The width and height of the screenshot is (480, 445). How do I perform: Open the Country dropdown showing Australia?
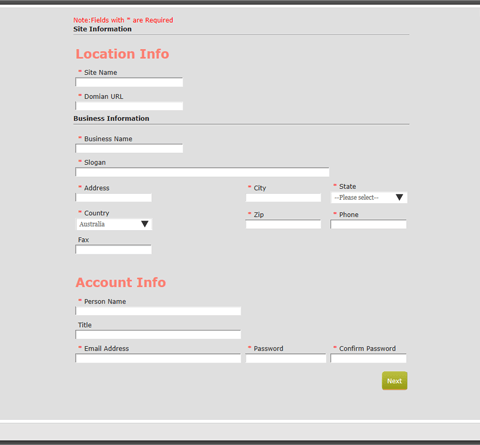pyautogui.click(x=114, y=224)
